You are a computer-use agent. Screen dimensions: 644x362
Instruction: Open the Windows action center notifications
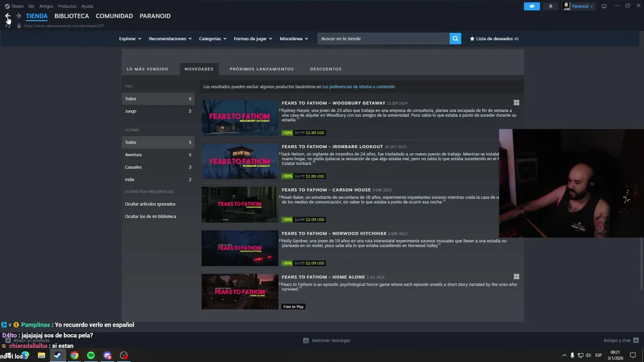[x=633, y=355]
